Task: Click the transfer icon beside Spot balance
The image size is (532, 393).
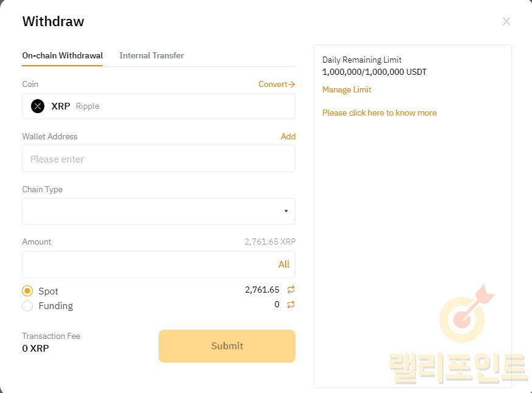Action: point(291,290)
